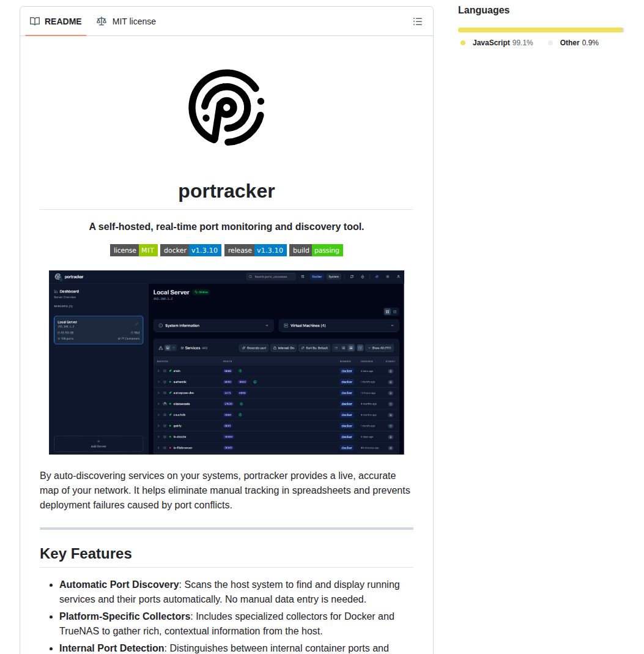Click the Other 0.9% language entry
The image size is (644, 654).
(x=574, y=43)
